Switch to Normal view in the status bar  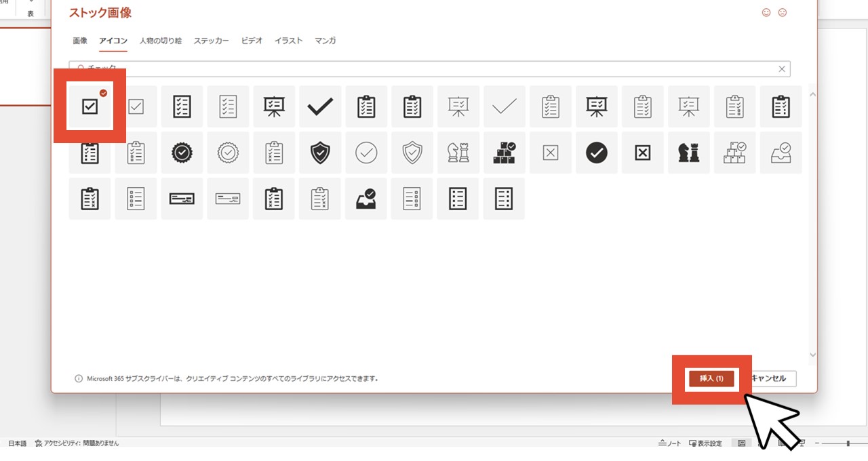coord(741,443)
